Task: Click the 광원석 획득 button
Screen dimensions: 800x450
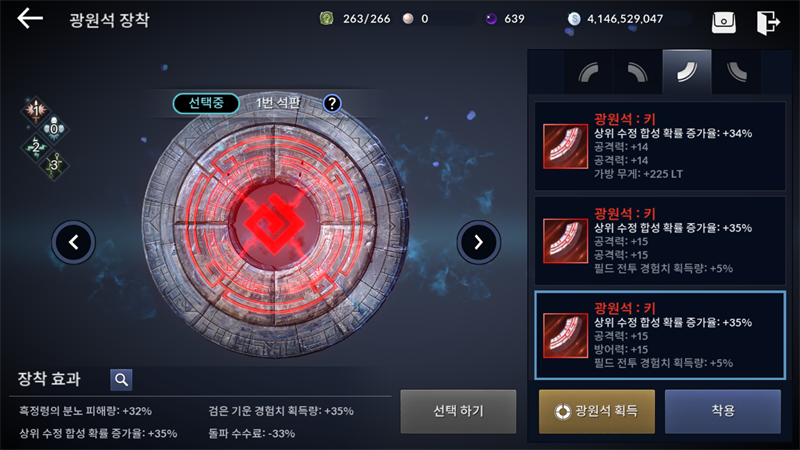Action: click(x=596, y=411)
